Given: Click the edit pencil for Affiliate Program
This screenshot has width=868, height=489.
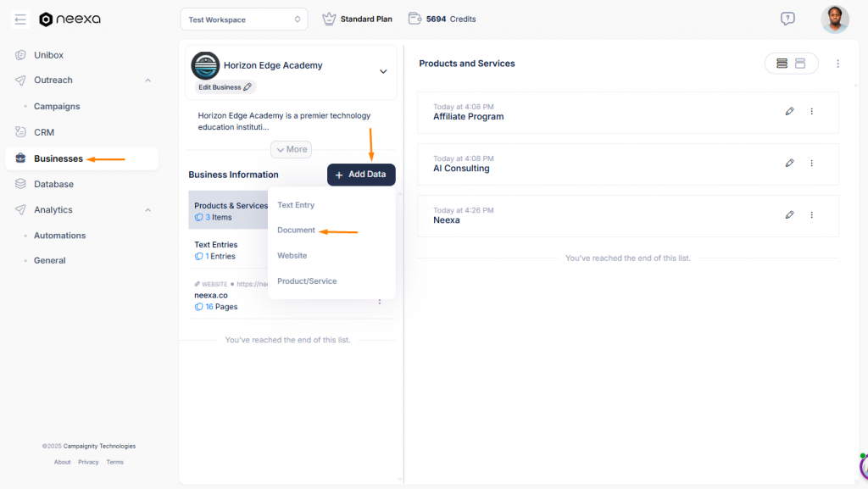Looking at the screenshot, I should (x=789, y=111).
